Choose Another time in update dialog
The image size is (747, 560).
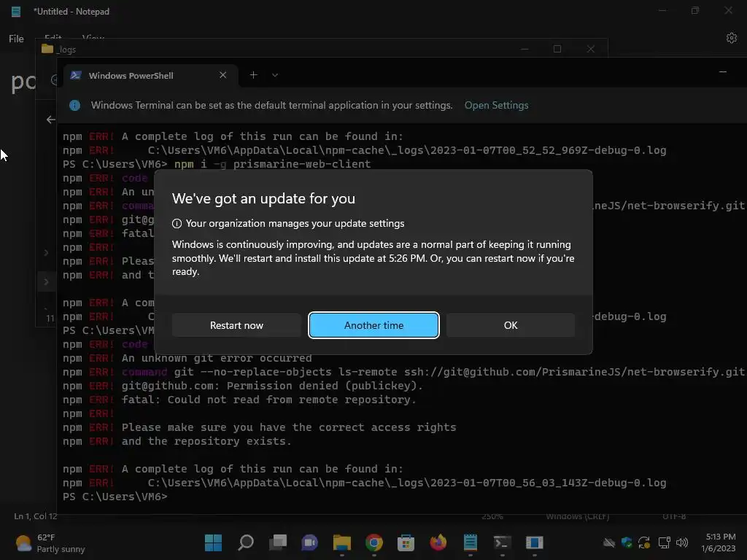[373, 325]
